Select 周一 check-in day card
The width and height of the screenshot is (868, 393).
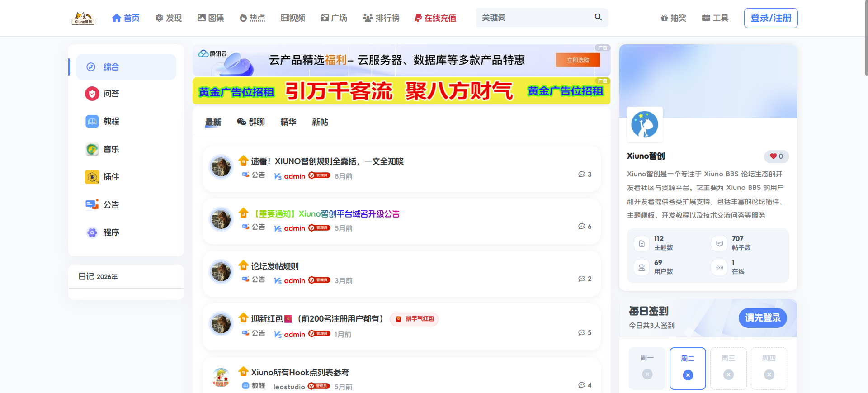[647, 368]
